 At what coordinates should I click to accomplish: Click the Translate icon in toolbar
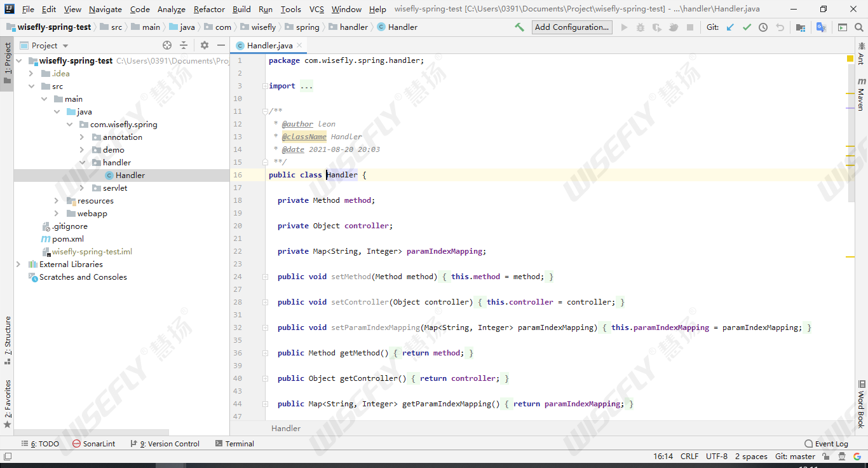(x=821, y=27)
